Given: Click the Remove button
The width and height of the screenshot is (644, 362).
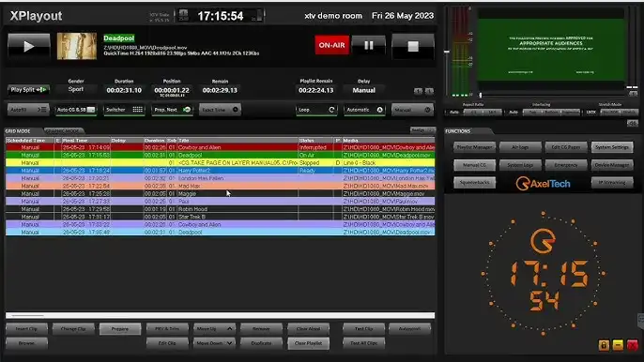Looking at the screenshot, I should click(261, 329).
